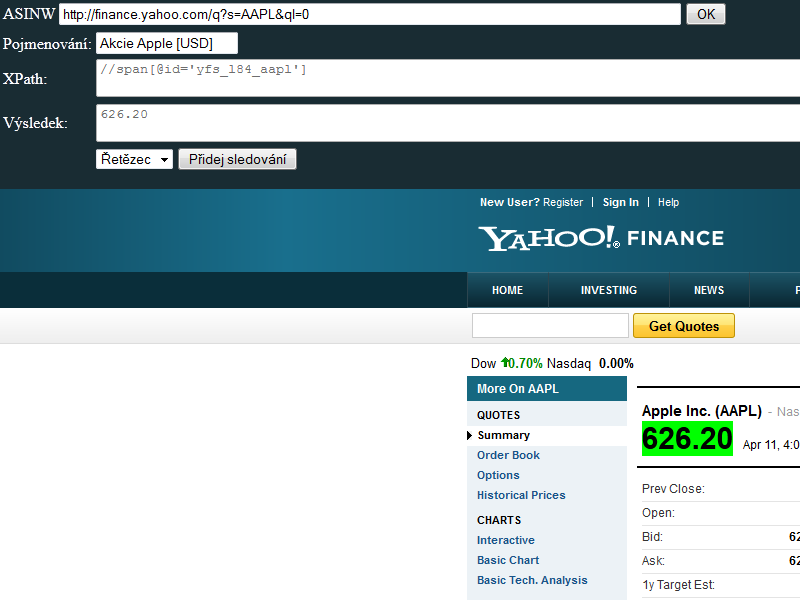Click the Apple Inc. (AAPL) title
This screenshot has height=600, width=800.
coord(702,411)
